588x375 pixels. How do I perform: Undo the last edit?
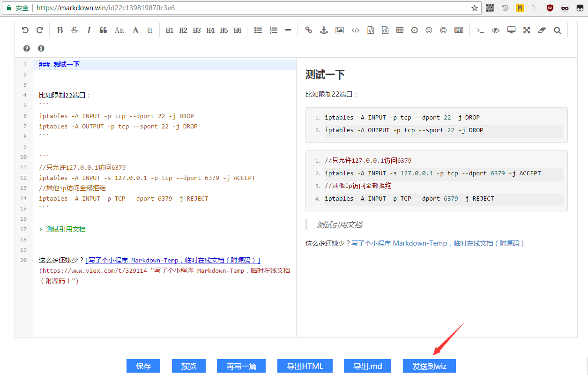coord(25,30)
